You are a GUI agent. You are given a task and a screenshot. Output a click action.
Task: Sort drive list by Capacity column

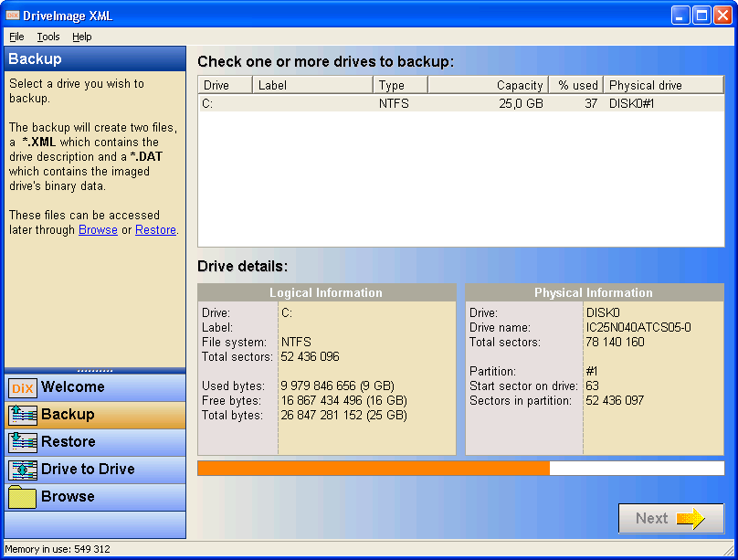click(488, 85)
